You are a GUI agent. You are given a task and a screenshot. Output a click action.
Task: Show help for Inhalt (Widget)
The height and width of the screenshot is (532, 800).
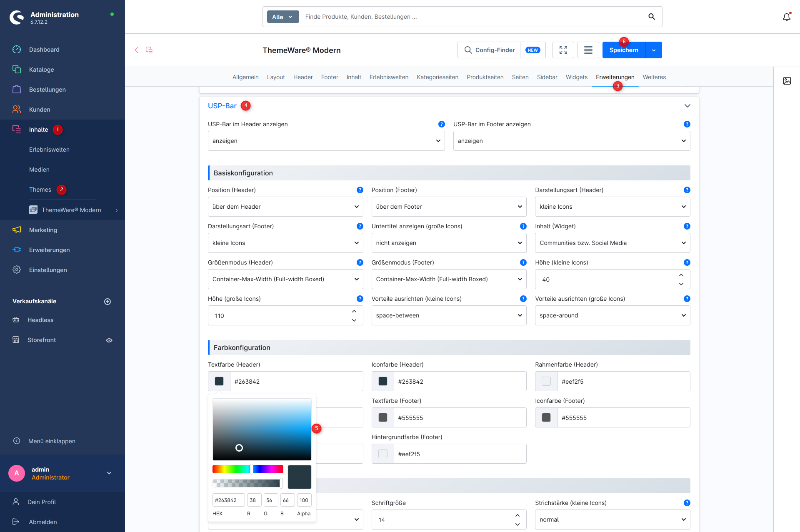[x=687, y=226]
